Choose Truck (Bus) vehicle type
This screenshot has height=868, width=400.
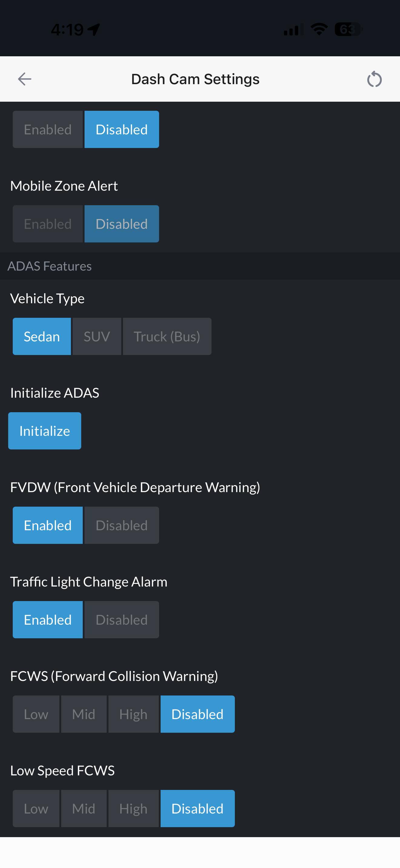(167, 337)
